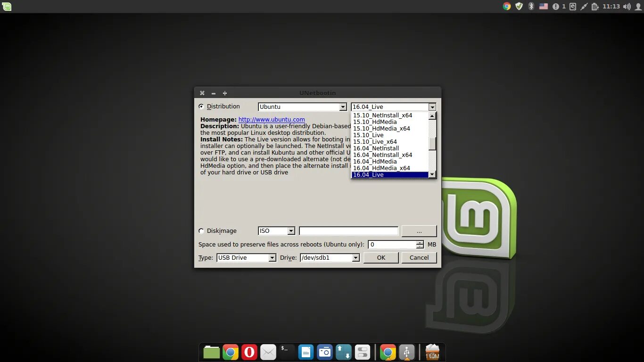Click the http://www.ubuntu.com homepage link
The image size is (644, 362).
point(272,120)
